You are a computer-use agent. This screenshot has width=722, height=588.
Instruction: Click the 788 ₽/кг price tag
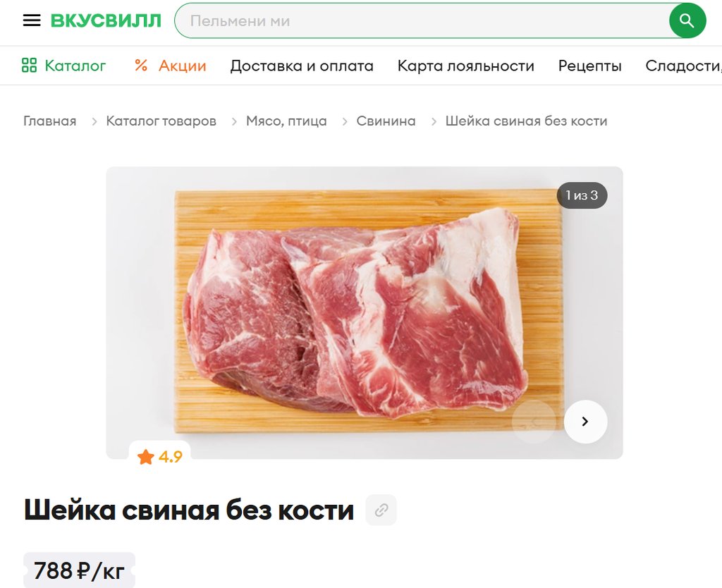(x=79, y=571)
